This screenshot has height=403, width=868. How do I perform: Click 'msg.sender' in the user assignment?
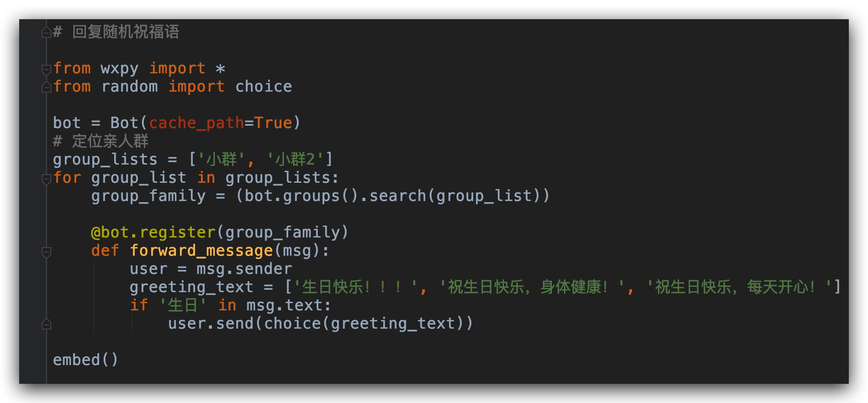click(244, 269)
